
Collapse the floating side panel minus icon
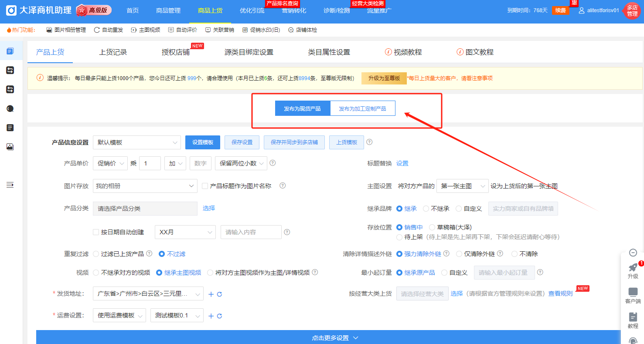[x=633, y=253]
